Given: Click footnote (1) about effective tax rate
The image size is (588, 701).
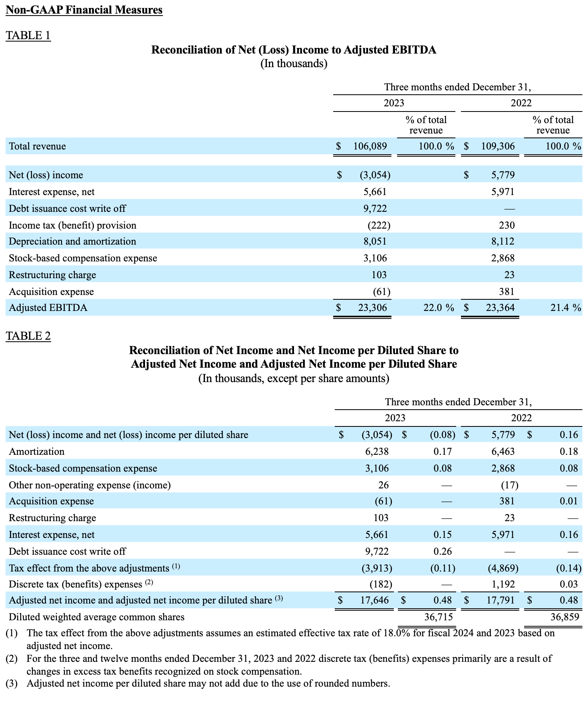Looking at the screenshot, I should pyautogui.click(x=280, y=639).
